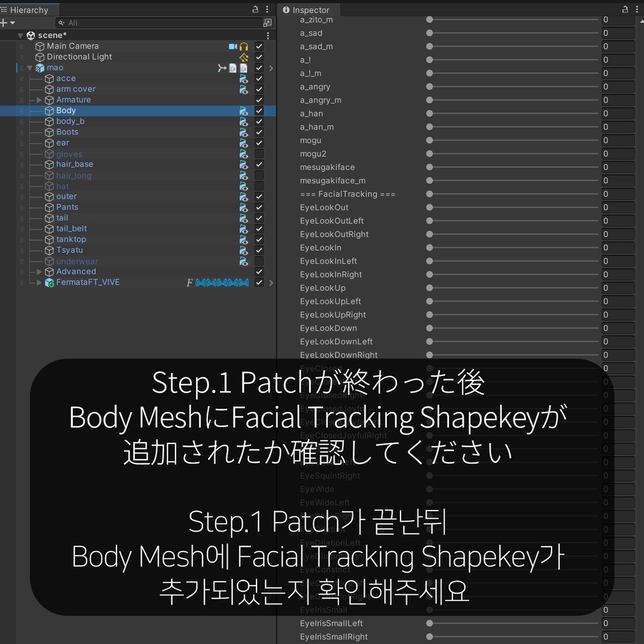The height and width of the screenshot is (644, 644).
Task: Collapse the mao object foldout arrow
Action: tap(30, 67)
